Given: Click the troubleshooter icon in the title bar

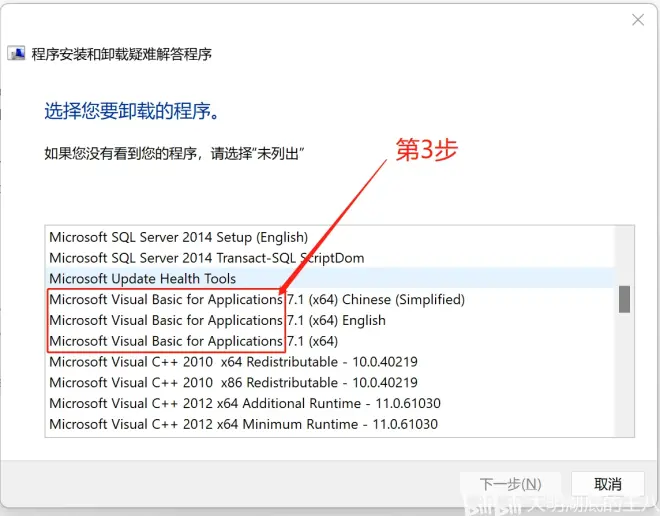Looking at the screenshot, I should [x=16, y=54].
